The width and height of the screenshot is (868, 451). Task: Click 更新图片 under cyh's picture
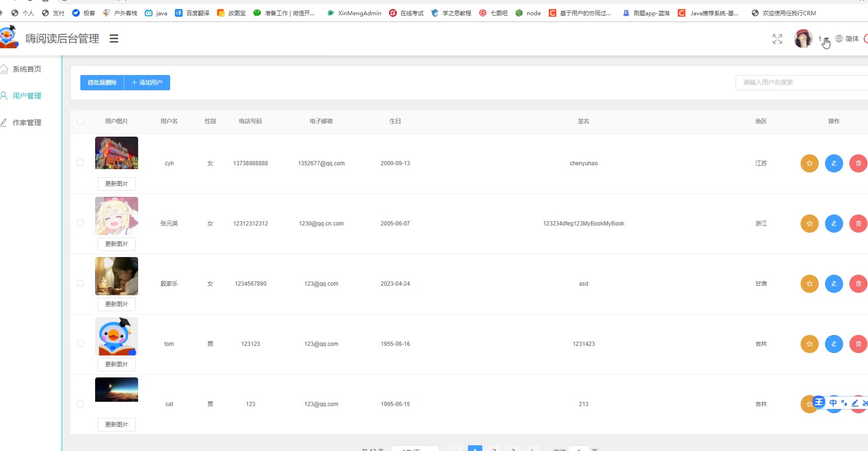coord(117,184)
